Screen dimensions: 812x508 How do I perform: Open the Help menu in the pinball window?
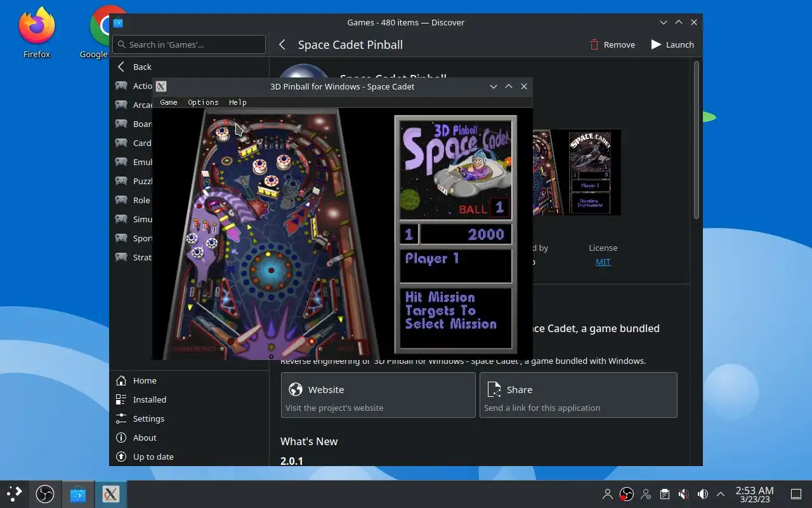[238, 102]
